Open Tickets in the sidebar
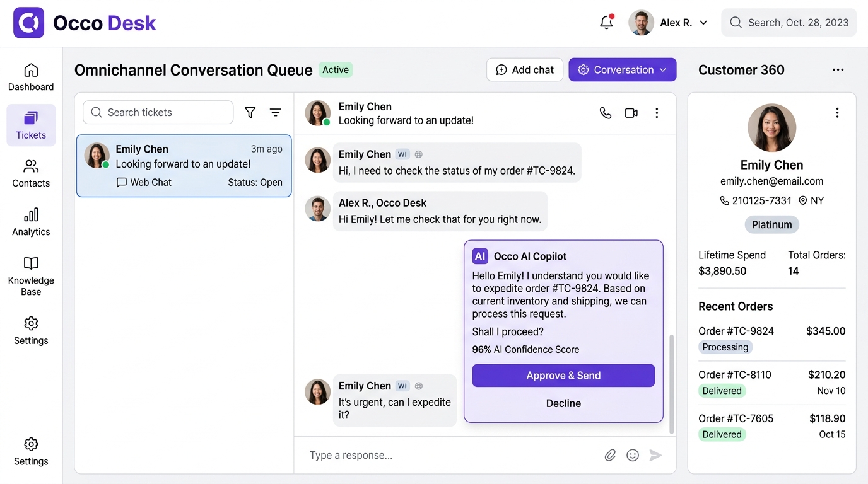 click(31, 125)
